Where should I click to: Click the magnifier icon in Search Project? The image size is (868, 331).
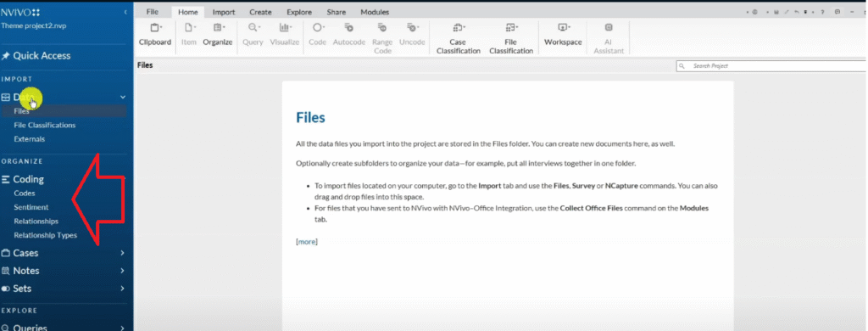coord(682,66)
